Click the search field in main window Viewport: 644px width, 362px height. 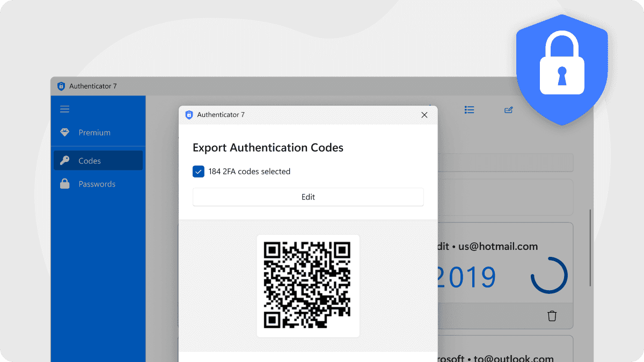coord(506,162)
